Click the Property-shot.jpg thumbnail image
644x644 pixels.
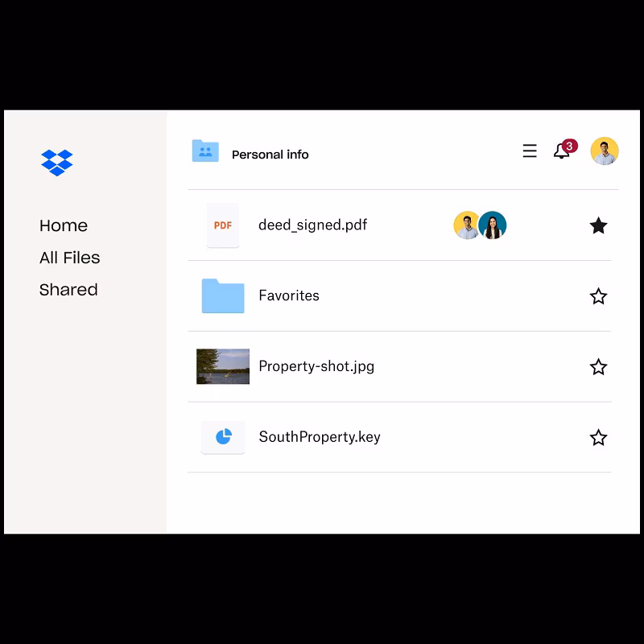[223, 366]
